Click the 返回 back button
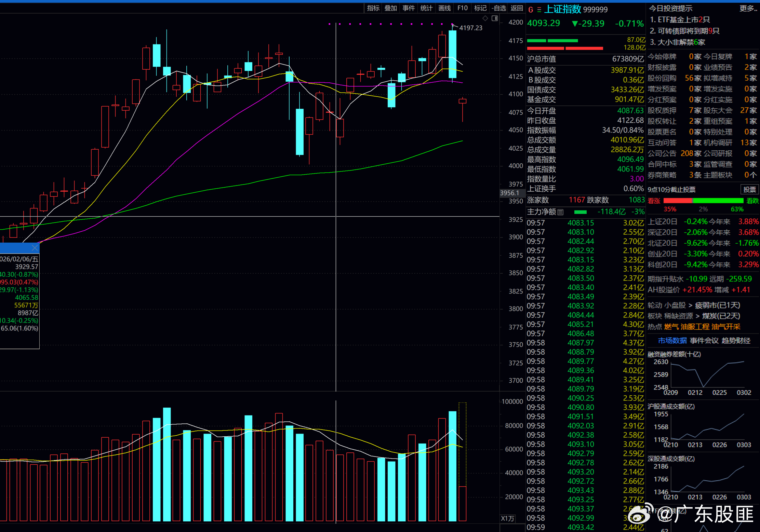Screen dimensions: 760x532 (517, 8)
